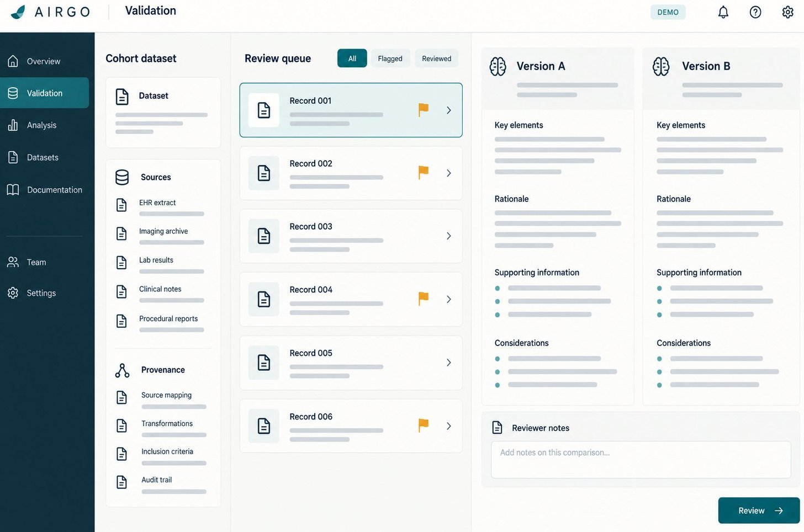Click the Imaging archive file icon
Image resolution: width=804 pixels, height=532 pixels.
point(121,233)
